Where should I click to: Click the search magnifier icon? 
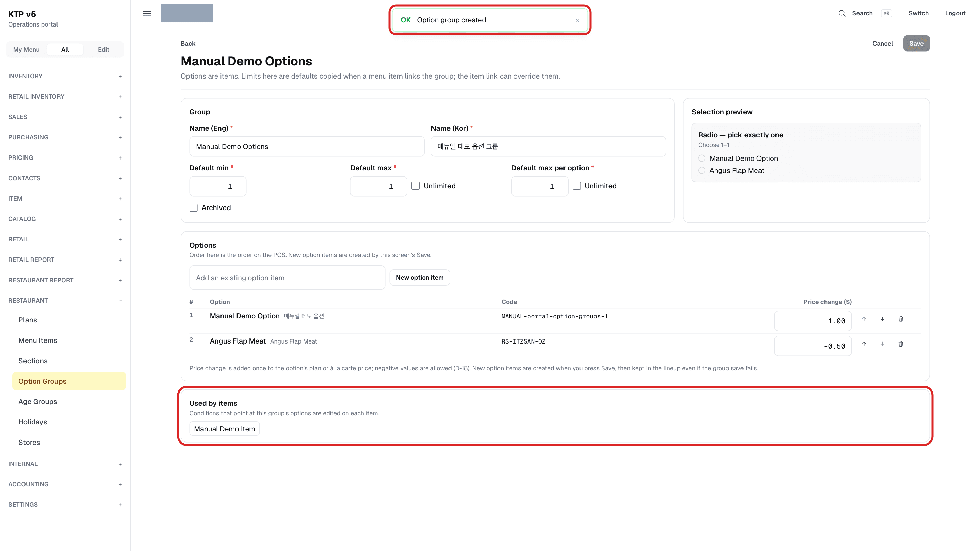click(842, 13)
